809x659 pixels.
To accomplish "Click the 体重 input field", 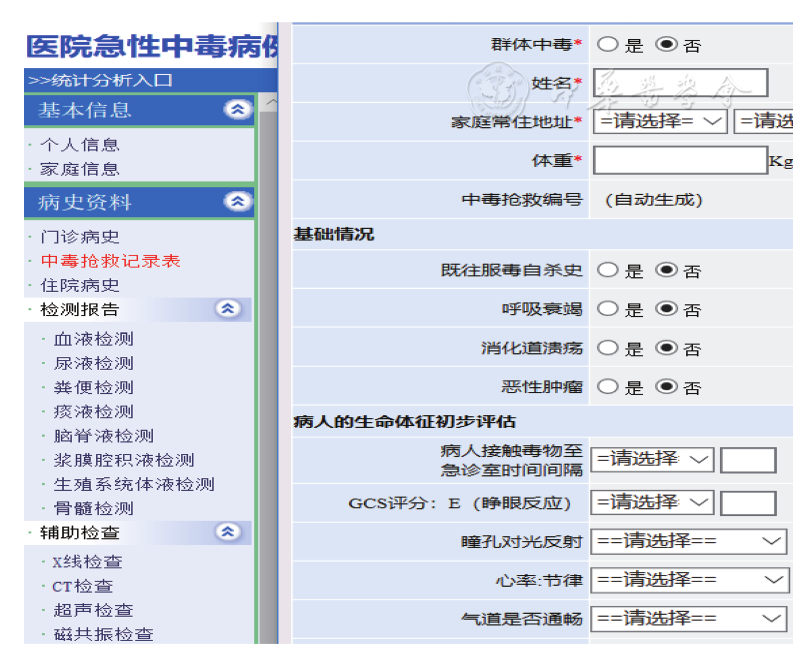I will point(679,160).
